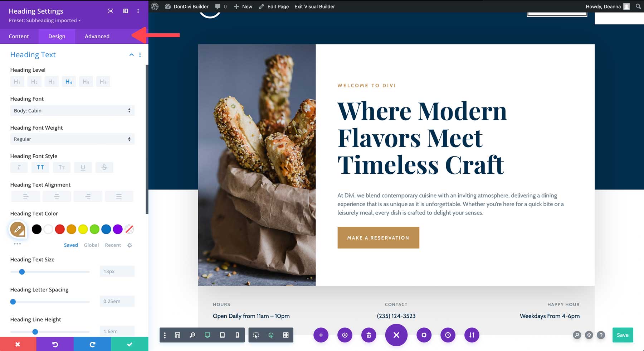Open the responsive zoom tool
This screenshot has width=644, height=351.
pos(193,335)
